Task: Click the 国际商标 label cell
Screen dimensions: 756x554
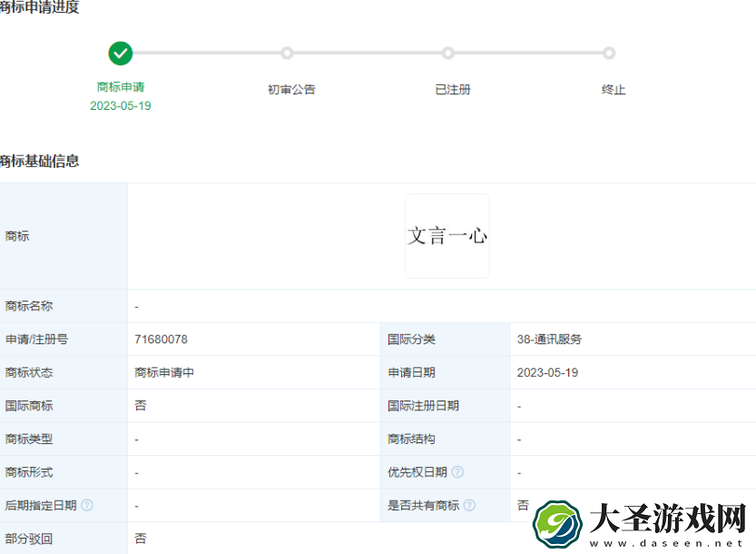Action: tap(64, 406)
